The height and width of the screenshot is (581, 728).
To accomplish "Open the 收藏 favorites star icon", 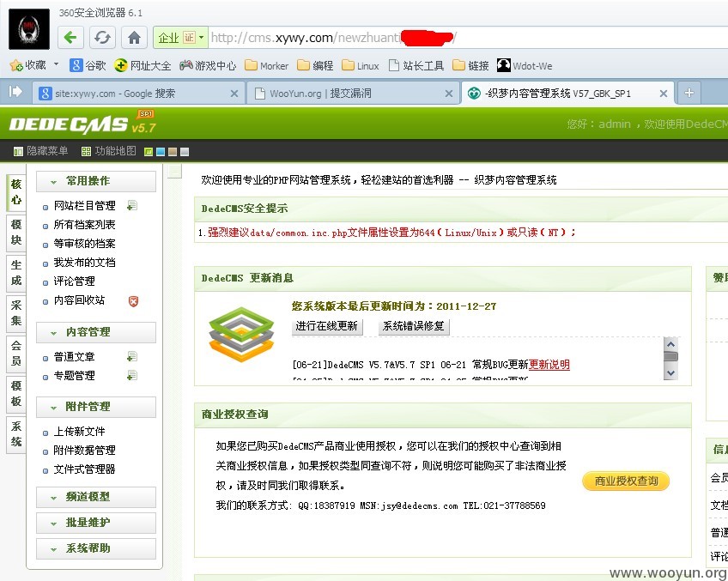I will [16, 65].
